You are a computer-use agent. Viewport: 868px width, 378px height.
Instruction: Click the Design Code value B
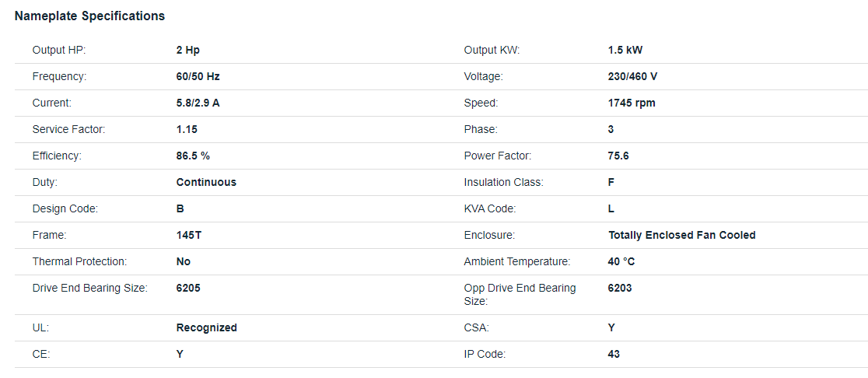click(x=180, y=208)
